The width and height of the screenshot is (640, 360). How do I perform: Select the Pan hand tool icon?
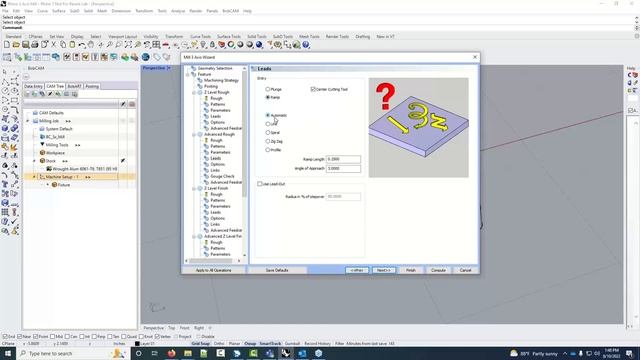91,45
